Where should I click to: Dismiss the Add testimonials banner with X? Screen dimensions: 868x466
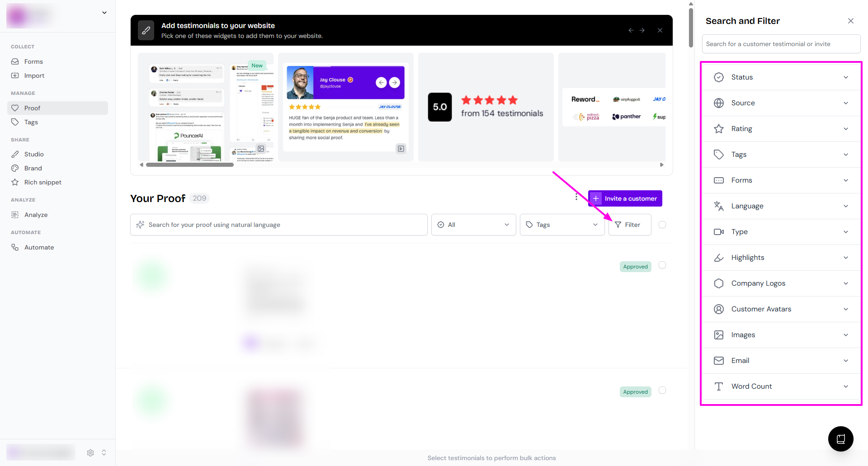tap(660, 30)
